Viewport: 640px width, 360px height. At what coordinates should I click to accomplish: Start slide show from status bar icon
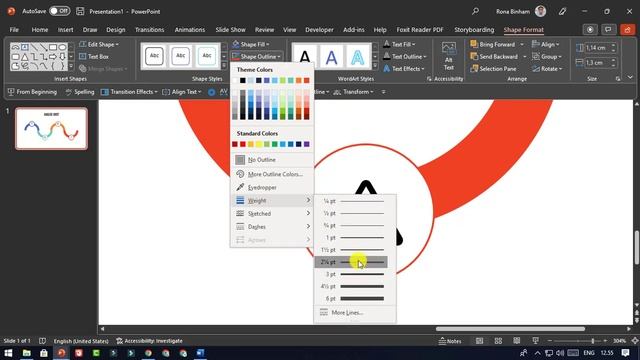click(536, 341)
